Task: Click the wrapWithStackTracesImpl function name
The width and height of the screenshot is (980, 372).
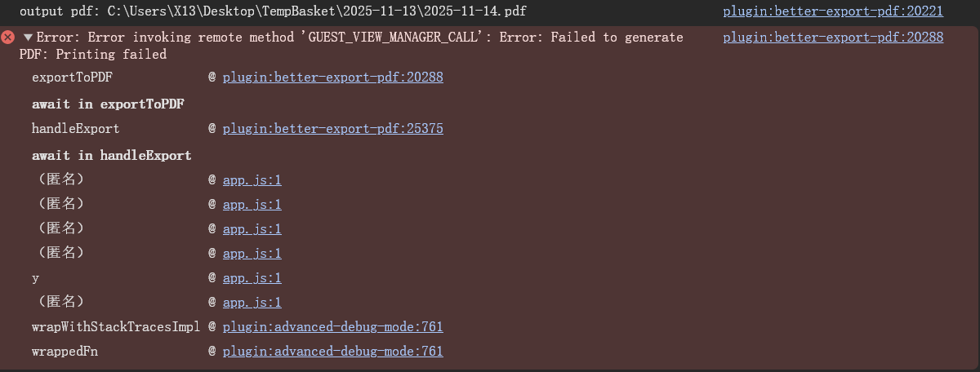Action: [x=115, y=327]
